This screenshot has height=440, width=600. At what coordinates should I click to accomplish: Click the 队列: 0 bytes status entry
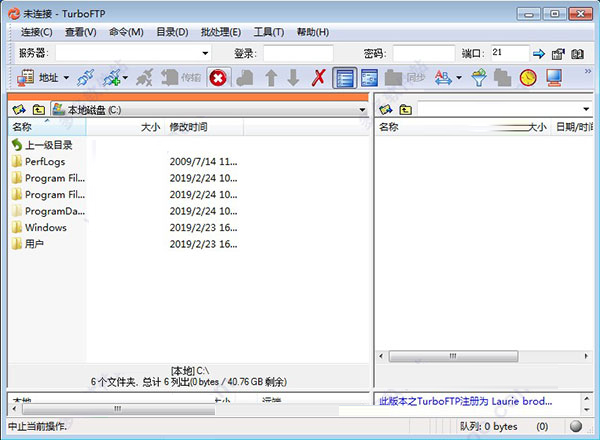(488, 426)
